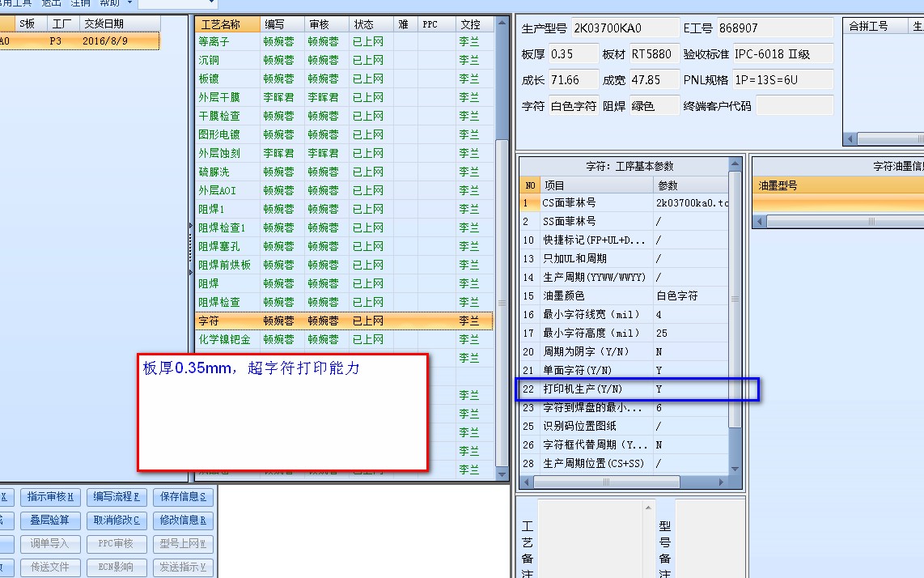Click the PNL规格 field 1P=13S=6U
Image resolution: width=924 pixels, height=578 pixels.
point(782,79)
